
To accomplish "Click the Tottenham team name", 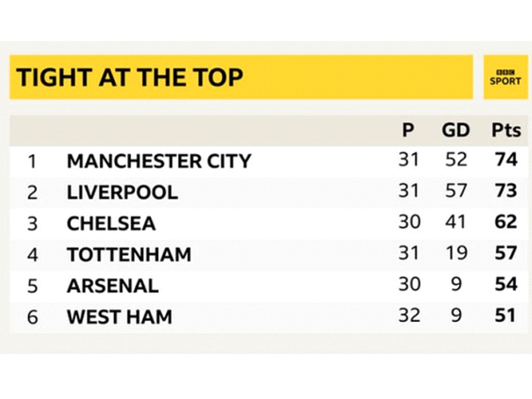I will click(129, 255).
